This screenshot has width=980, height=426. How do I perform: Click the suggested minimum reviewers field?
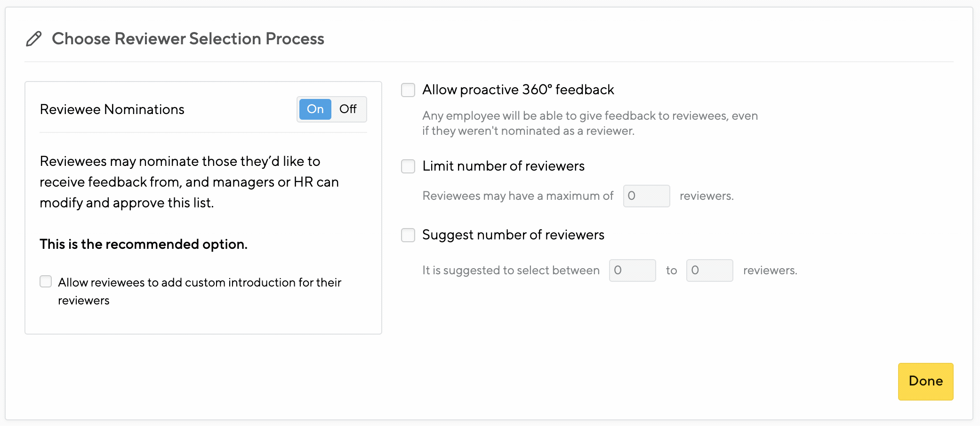click(x=632, y=270)
